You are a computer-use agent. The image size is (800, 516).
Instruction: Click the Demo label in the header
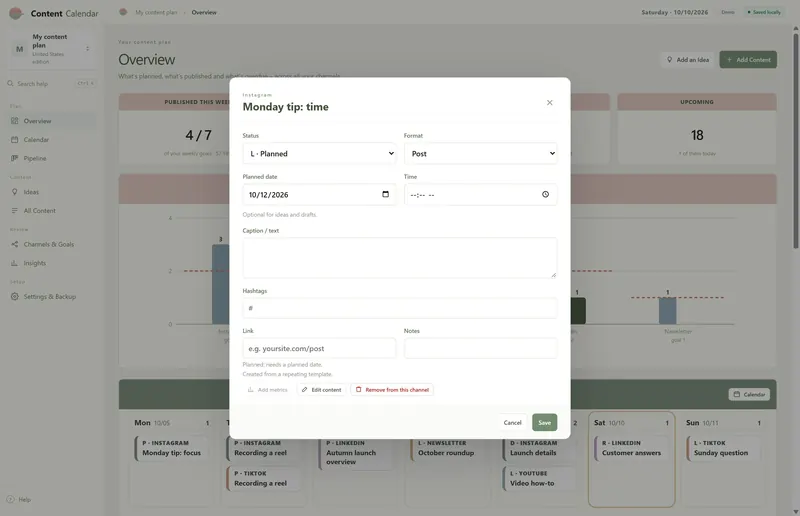[x=728, y=12]
